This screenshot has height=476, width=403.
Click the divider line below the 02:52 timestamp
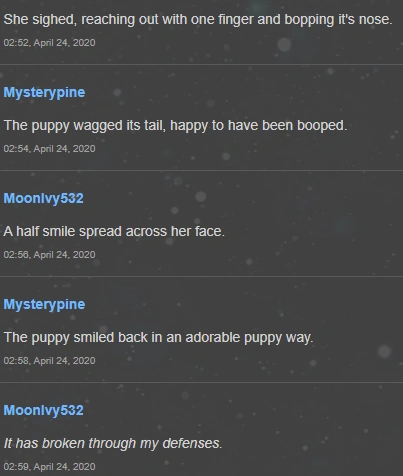(x=201, y=64)
